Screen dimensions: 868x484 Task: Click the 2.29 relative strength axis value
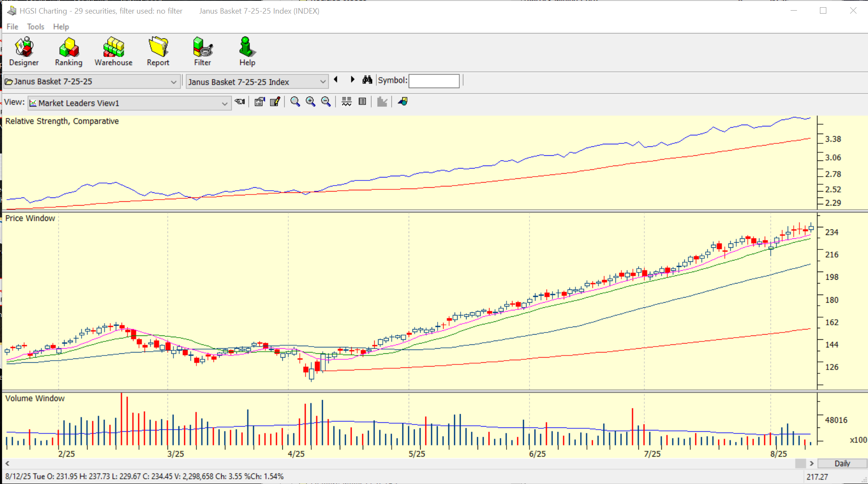833,203
